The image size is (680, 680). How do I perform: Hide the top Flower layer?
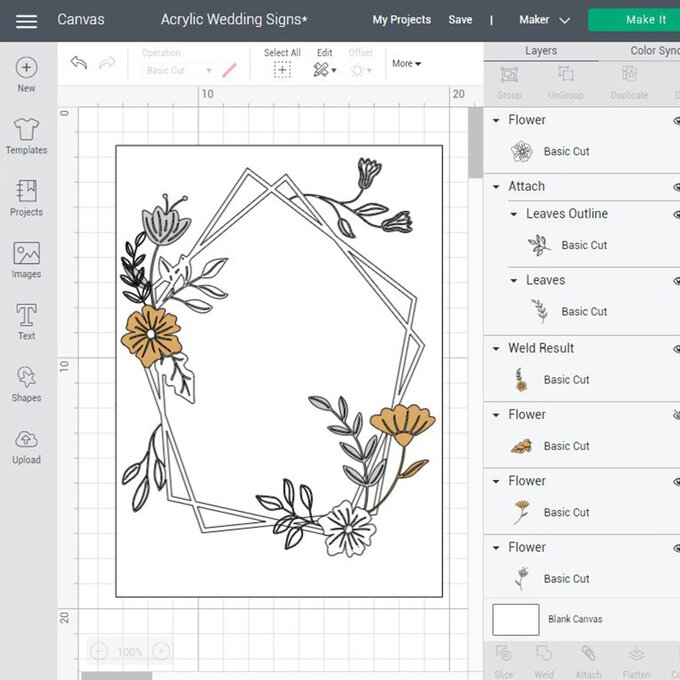(676, 120)
